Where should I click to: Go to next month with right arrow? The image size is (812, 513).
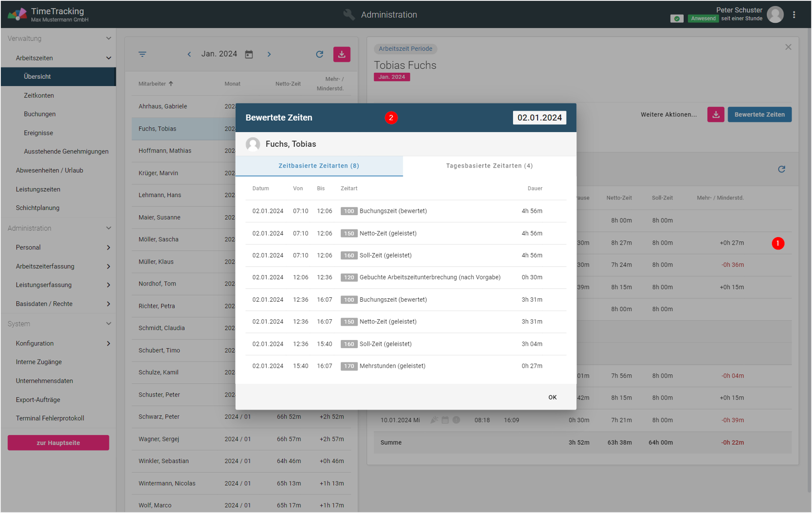(x=269, y=54)
